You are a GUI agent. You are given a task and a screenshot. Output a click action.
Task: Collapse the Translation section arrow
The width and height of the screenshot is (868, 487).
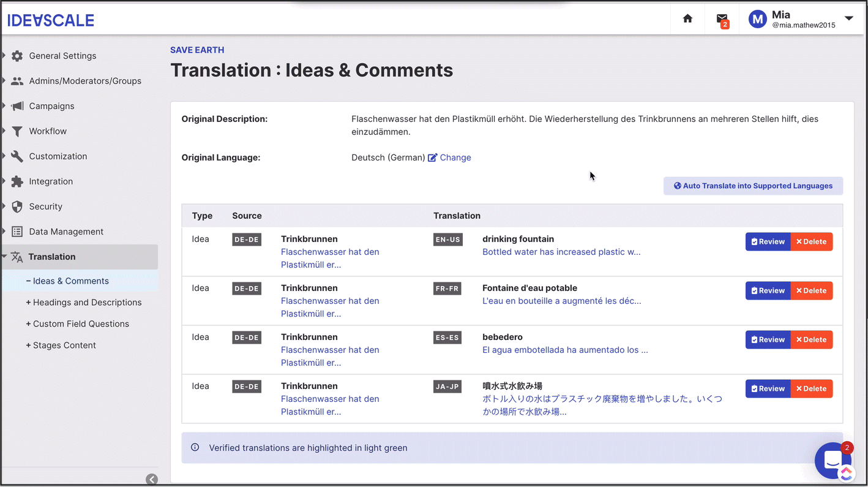(4, 257)
